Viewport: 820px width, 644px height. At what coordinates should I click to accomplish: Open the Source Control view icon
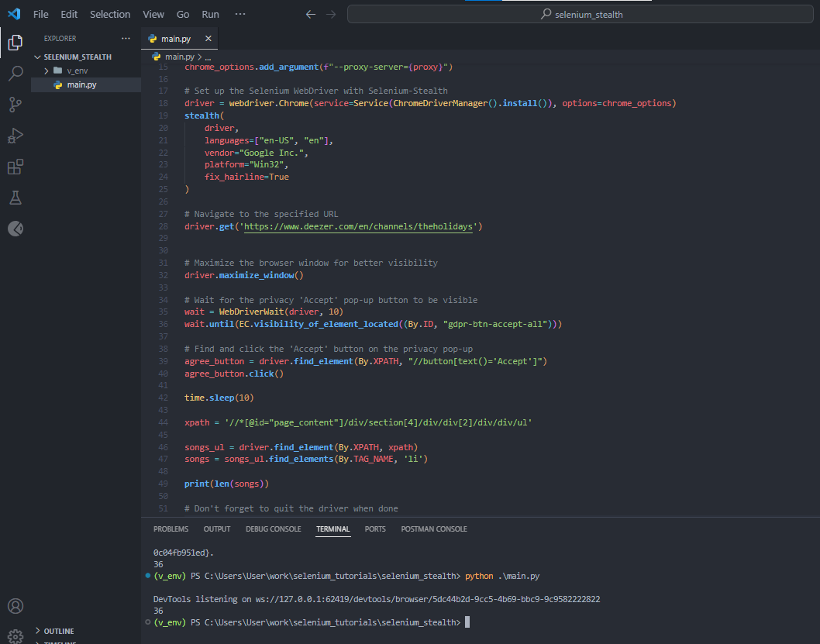pos(16,105)
